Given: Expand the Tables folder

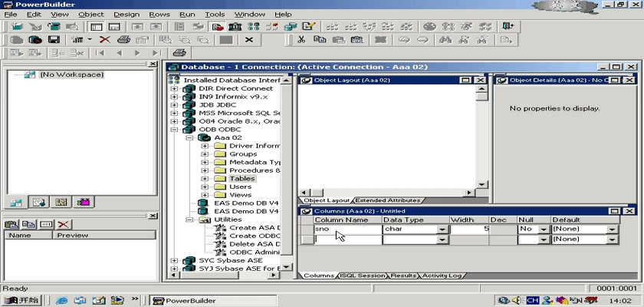Looking at the screenshot, I should point(205,179).
